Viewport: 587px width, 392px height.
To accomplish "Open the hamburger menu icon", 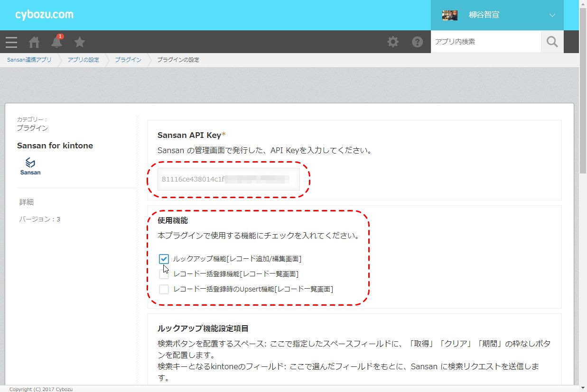I will (x=11, y=42).
